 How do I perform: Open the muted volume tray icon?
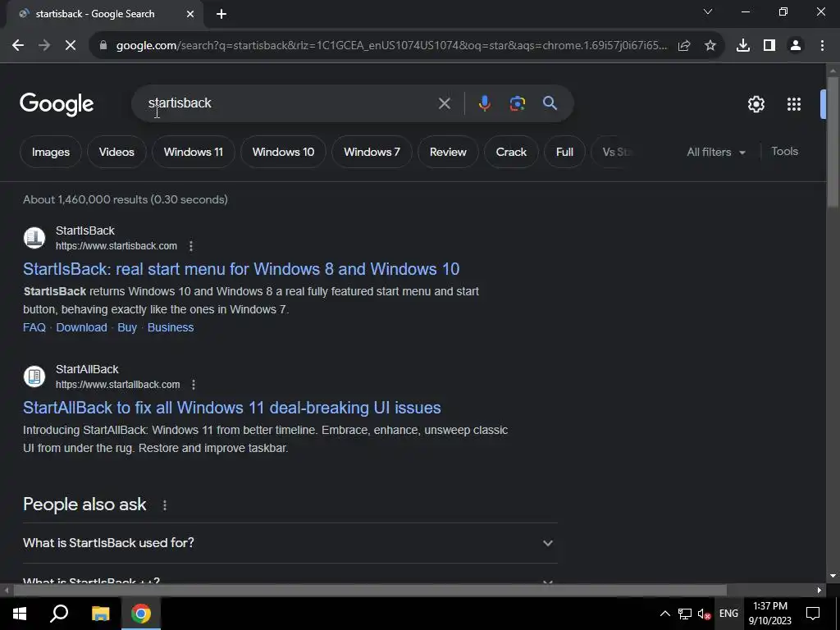(x=704, y=614)
